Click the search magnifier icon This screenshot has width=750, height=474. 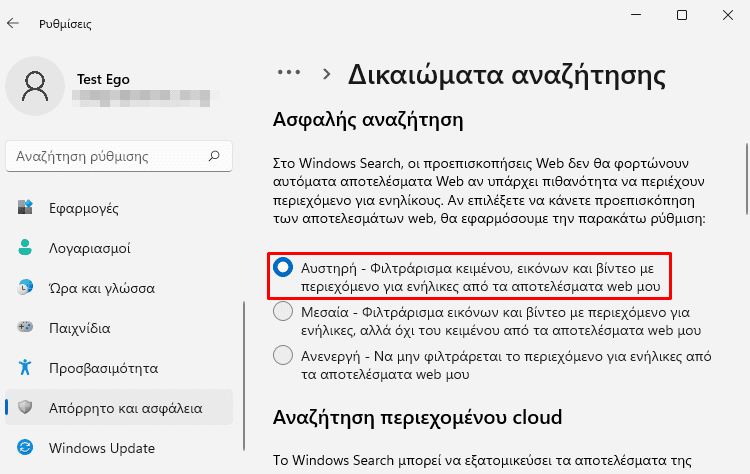click(x=214, y=157)
